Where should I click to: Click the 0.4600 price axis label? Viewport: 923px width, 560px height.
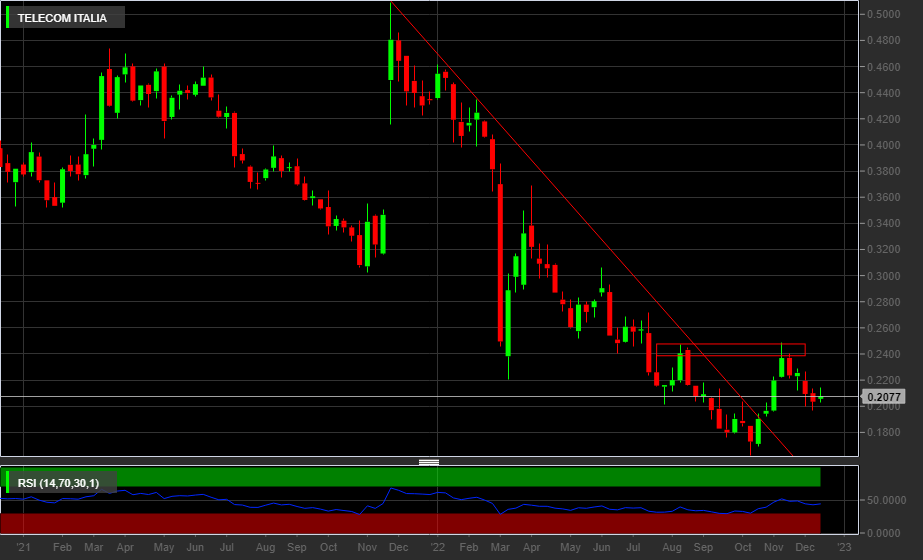point(884,67)
